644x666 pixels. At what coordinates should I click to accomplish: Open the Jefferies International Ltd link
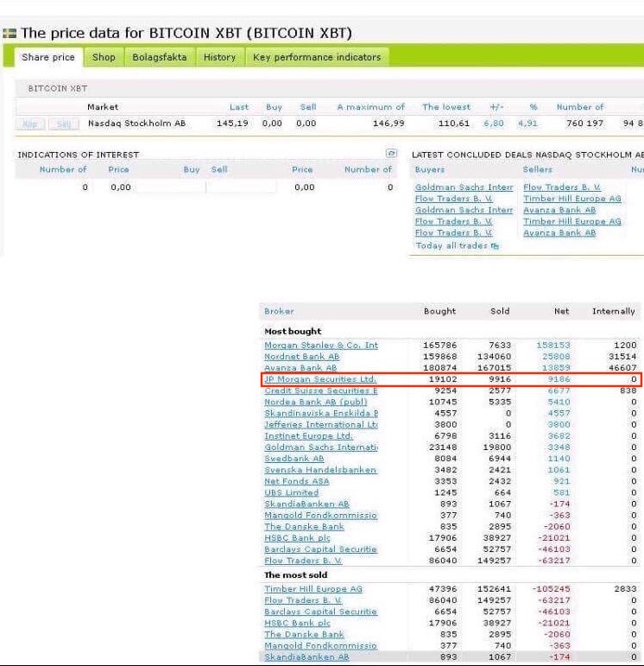[x=321, y=425]
